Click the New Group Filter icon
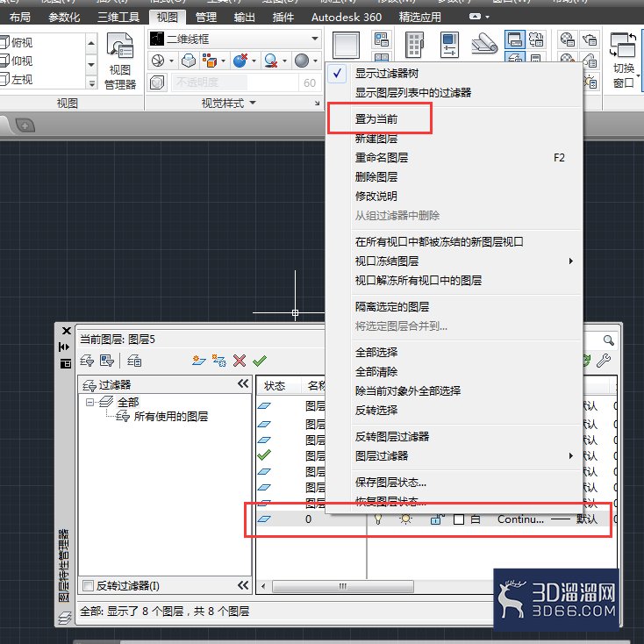 107,361
